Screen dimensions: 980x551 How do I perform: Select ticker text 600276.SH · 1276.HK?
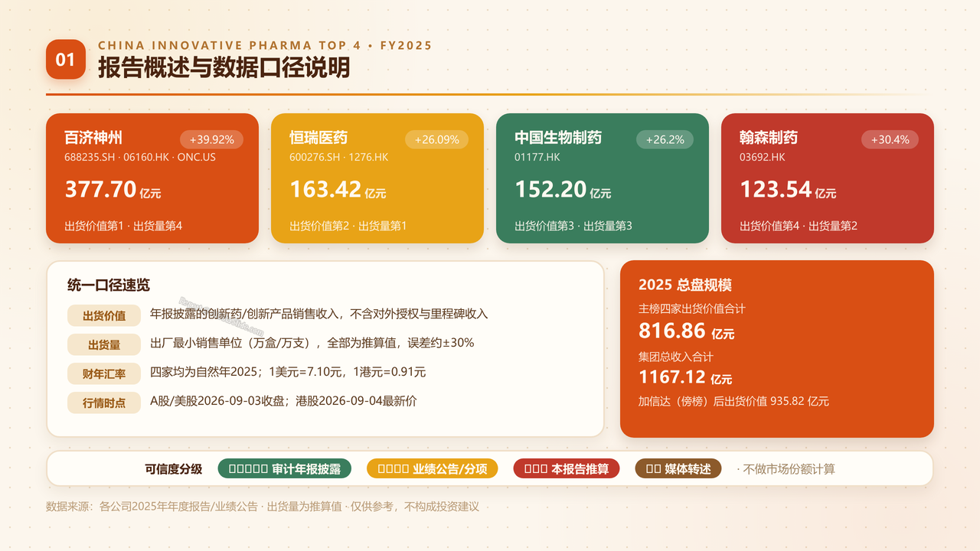[339, 157]
